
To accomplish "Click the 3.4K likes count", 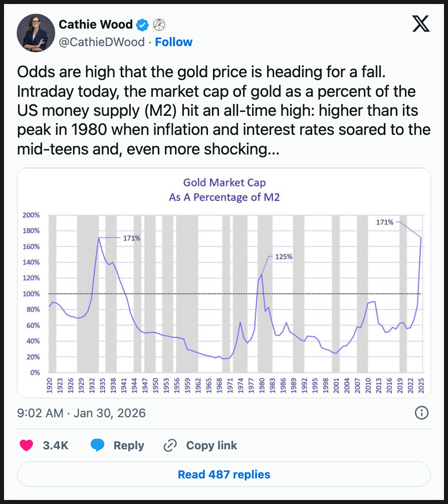I will coord(56,445).
